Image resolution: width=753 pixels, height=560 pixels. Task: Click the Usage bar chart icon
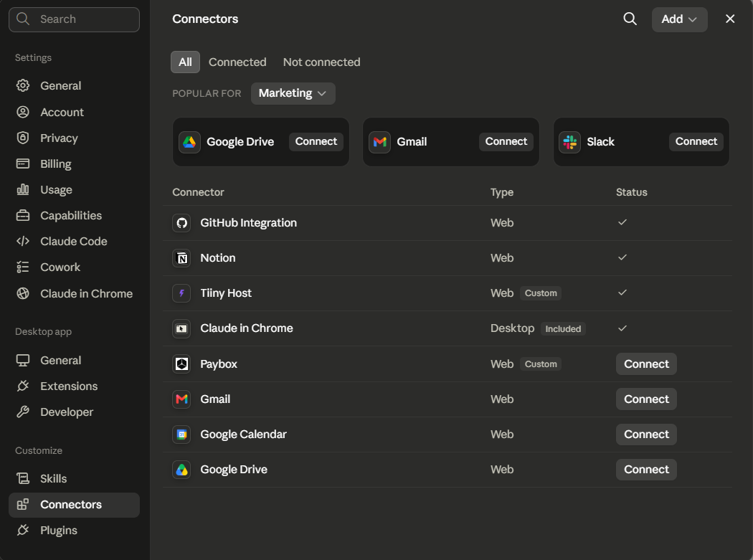coord(22,190)
